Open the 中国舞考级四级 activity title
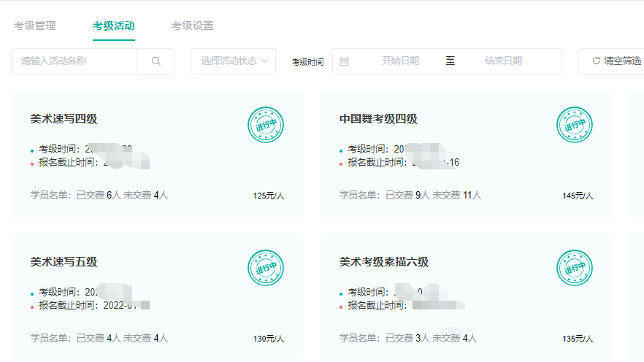644x362 pixels. coord(378,119)
